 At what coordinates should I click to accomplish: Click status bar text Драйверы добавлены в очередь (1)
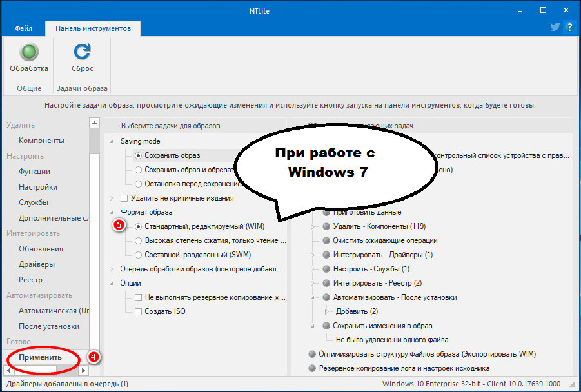[68, 384]
